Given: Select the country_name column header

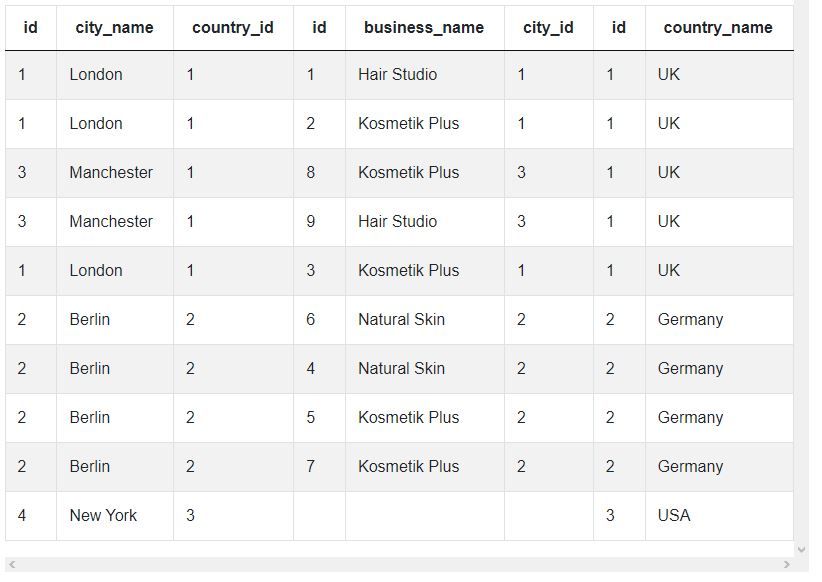Looking at the screenshot, I should point(718,28).
